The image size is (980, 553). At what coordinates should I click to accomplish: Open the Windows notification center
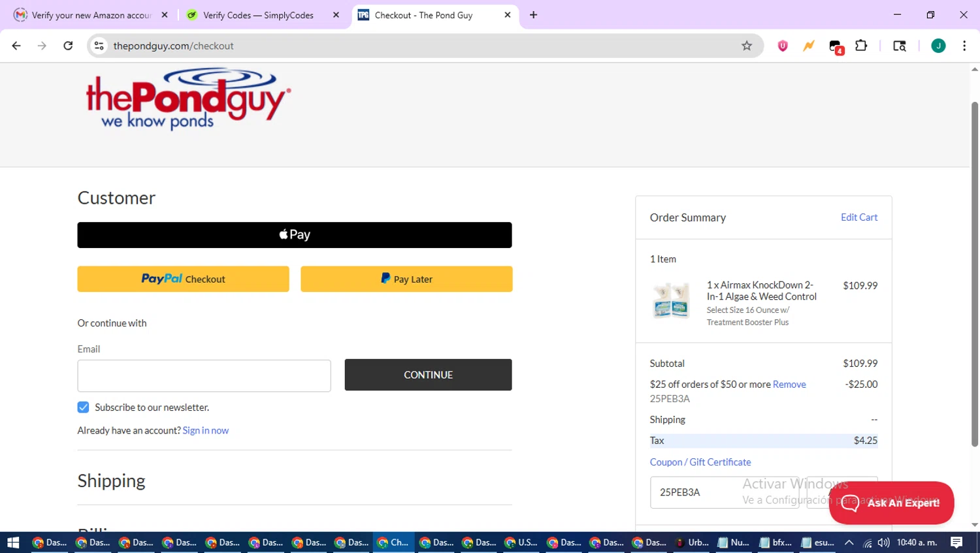tap(956, 543)
